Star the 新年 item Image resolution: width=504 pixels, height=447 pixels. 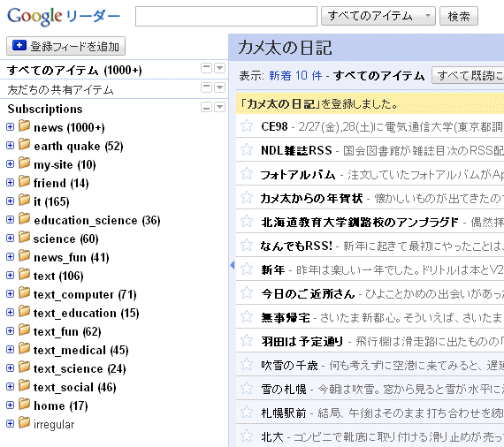(247, 269)
